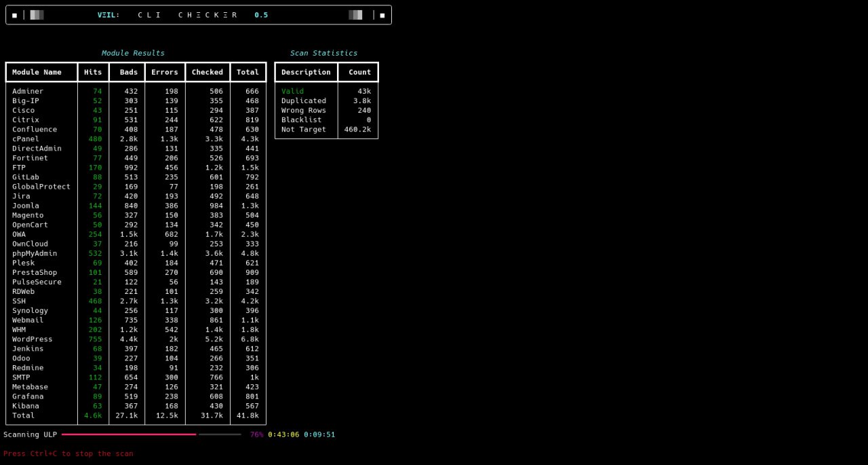Viewport: 868px width, 465px height.
Task: Select the 'Errors' column header
Action: click(165, 72)
